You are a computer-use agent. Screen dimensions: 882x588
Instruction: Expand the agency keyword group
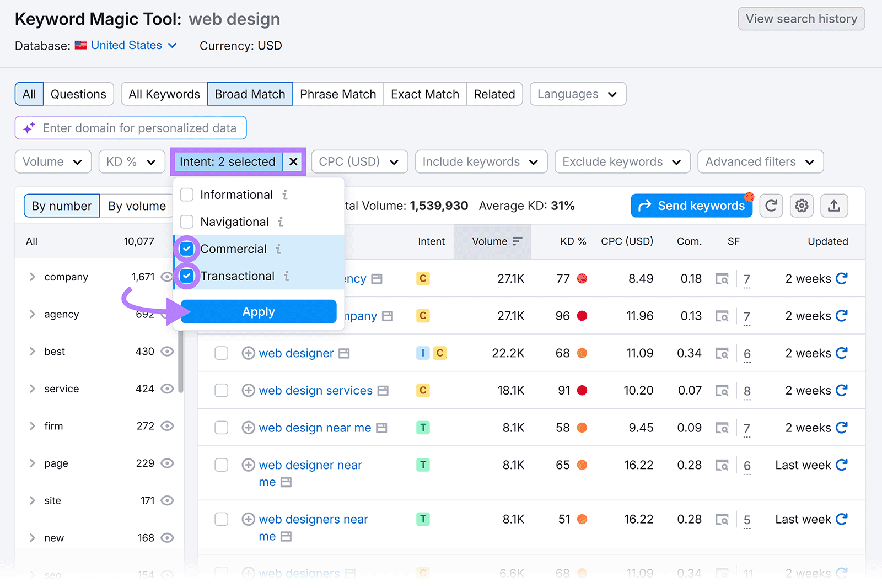point(32,314)
